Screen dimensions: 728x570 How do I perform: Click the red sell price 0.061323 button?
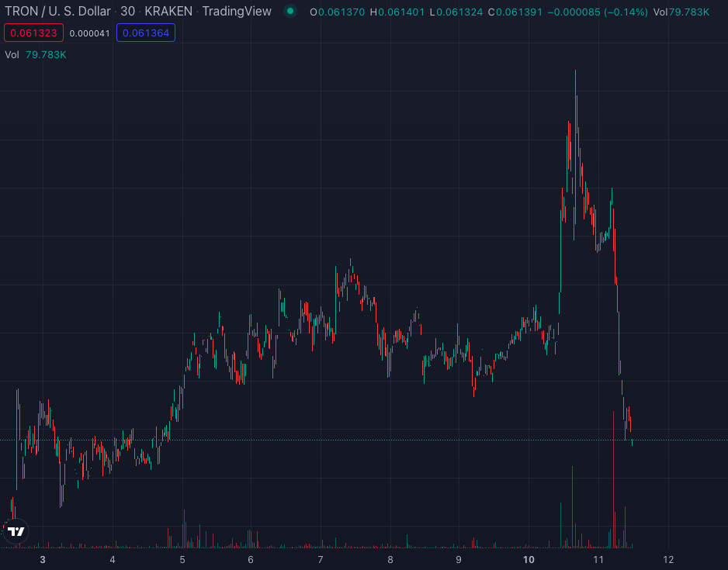coord(33,33)
